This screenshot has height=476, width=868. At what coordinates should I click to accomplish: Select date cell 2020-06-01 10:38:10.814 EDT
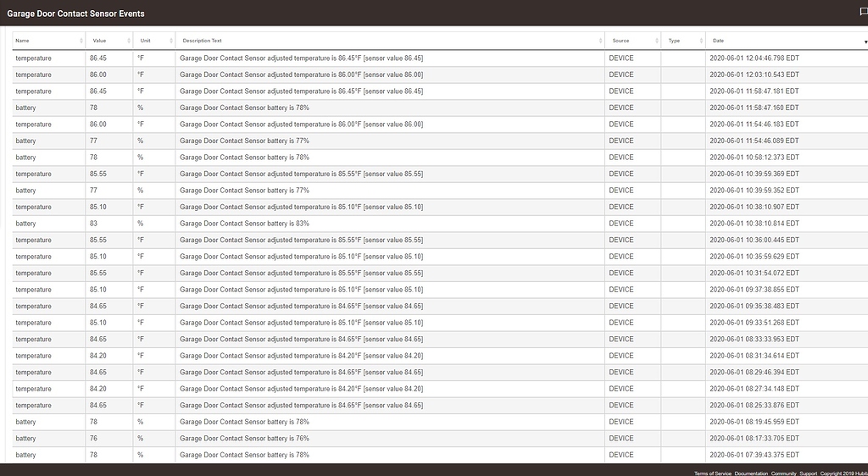pyautogui.click(x=754, y=224)
